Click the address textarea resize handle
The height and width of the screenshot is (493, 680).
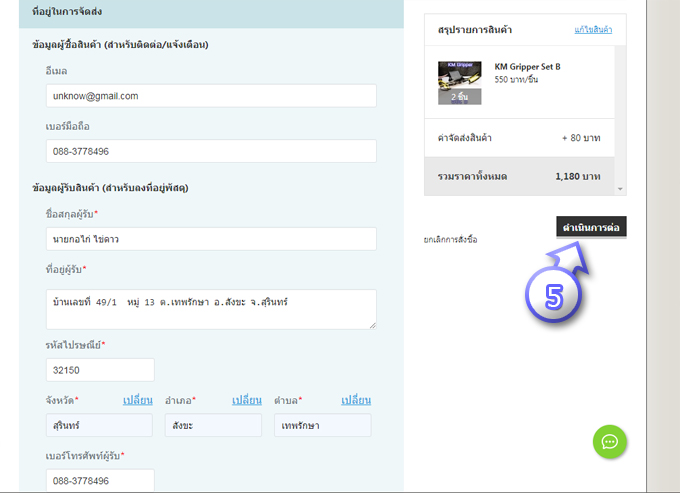pos(373,325)
